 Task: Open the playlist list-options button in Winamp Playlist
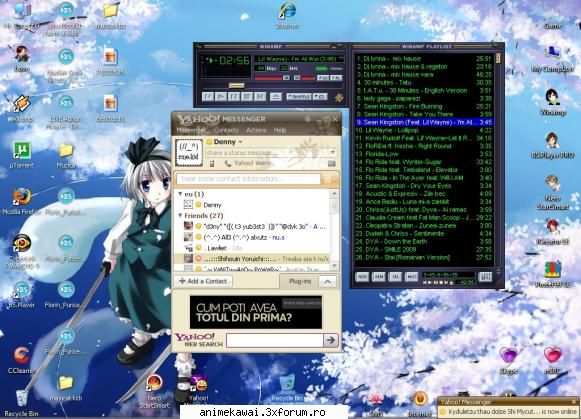[485, 277]
